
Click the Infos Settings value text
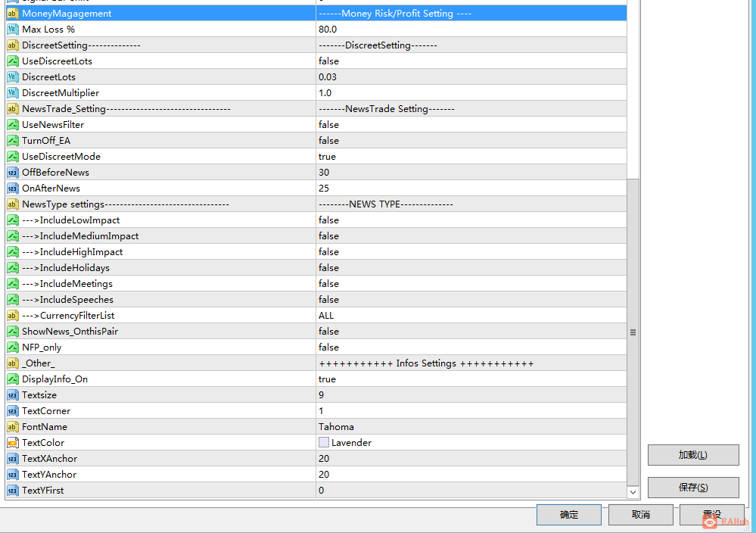click(426, 363)
